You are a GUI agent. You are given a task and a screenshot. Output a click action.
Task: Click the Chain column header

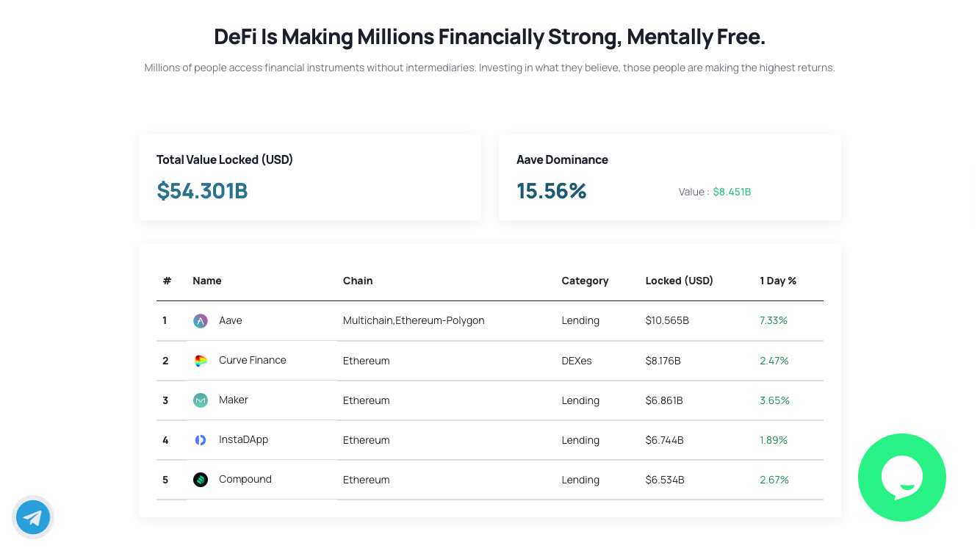(358, 281)
